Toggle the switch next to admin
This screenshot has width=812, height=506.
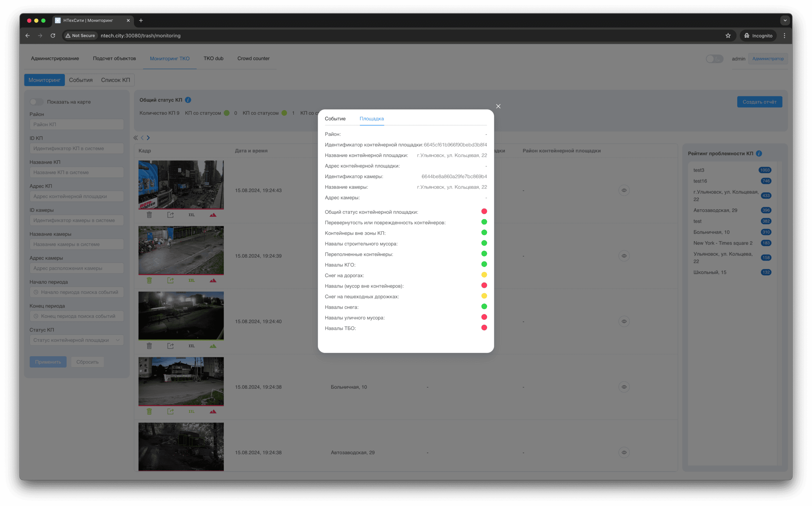click(714, 59)
